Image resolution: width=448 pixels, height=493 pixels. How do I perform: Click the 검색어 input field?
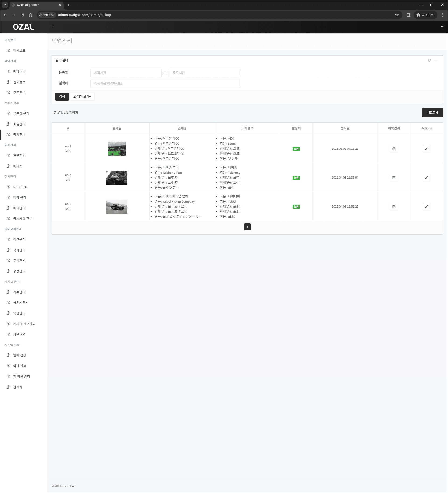click(x=165, y=84)
